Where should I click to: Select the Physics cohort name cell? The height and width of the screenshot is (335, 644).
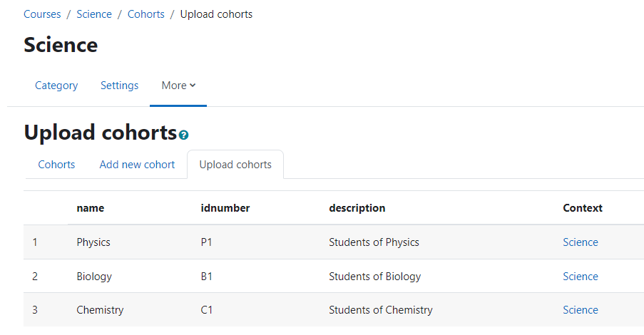coord(93,242)
